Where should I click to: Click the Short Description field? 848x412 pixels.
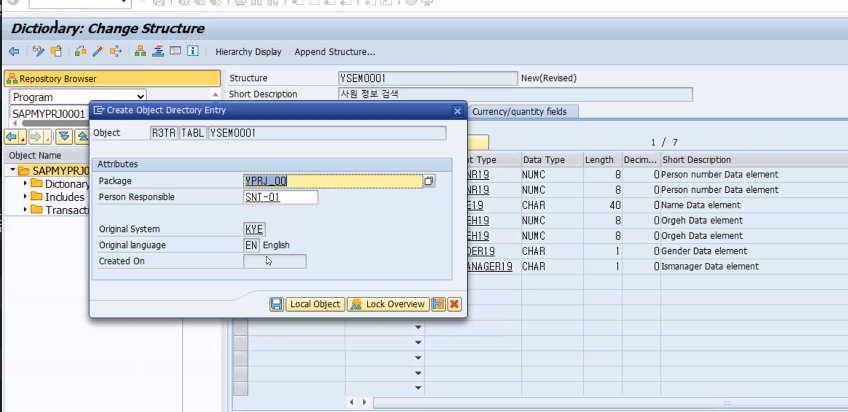pyautogui.click(x=515, y=94)
